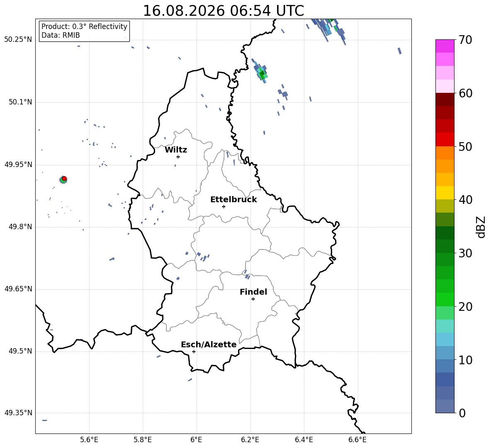Click the 16.08.2026 06:54 UTC title
Image resolution: width=491 pixels, height=448 pixels.
[223, 11]
